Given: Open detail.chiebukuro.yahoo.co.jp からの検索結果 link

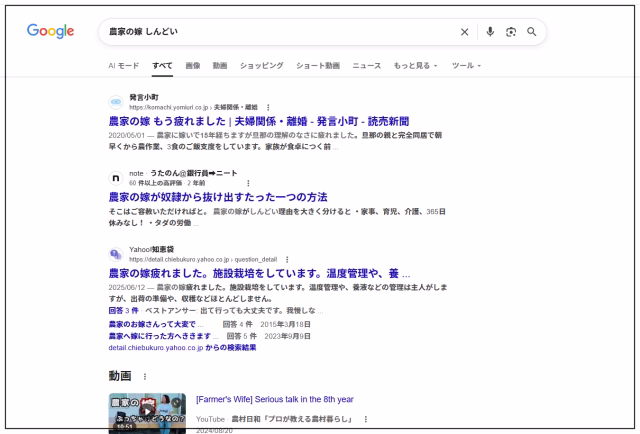Looking at the screenshot, I should [x=182, y=348].
